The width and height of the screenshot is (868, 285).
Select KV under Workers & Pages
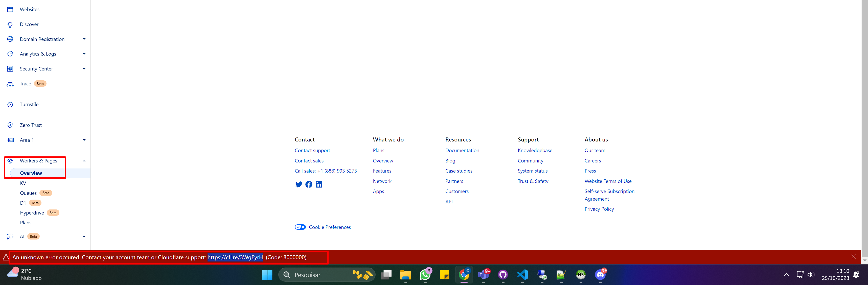[x=23, y=183]
